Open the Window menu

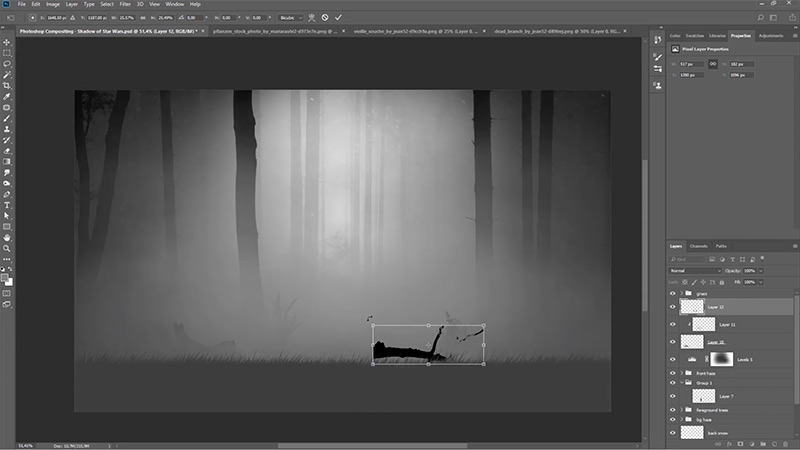(174, 4)
